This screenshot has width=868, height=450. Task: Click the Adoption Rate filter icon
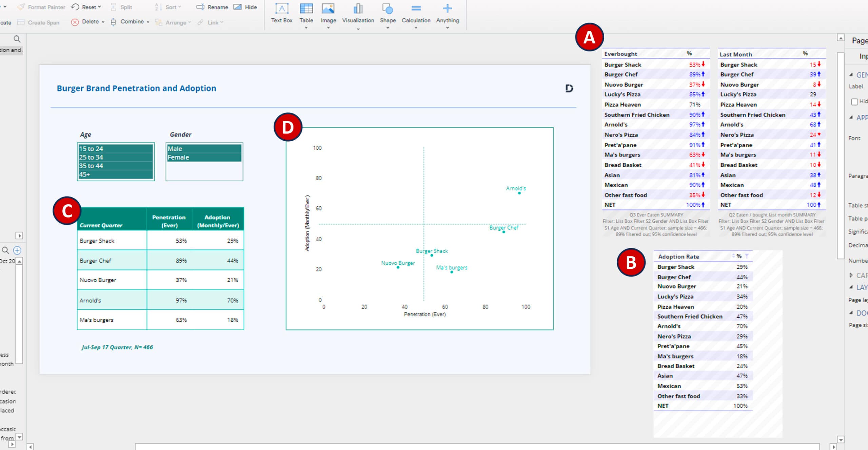747,256
